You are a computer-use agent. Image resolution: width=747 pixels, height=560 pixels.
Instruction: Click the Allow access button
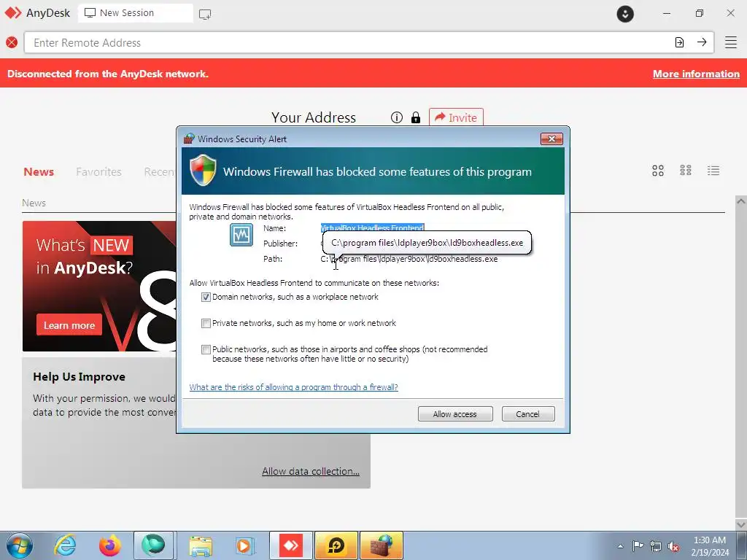455,414
